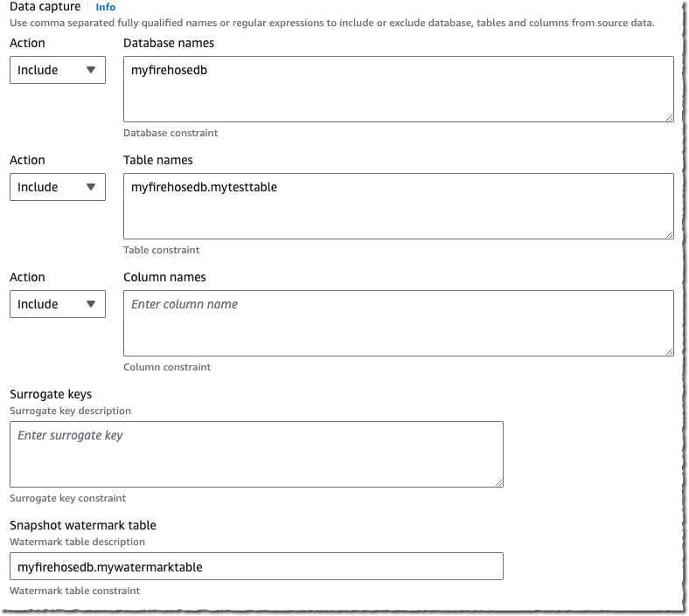Click the Surrogate key description text

coord(70,411)
